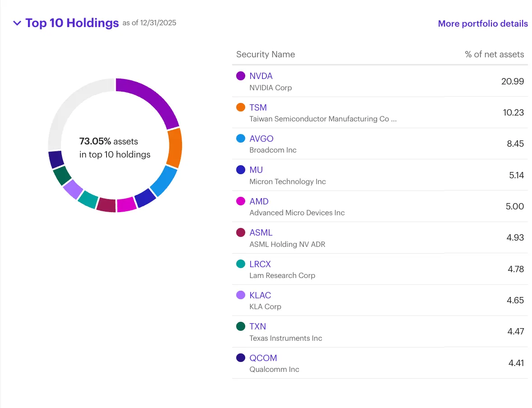The image size is (532, 408).
Task: Open the KLAC ticker link
Action: 260,296
